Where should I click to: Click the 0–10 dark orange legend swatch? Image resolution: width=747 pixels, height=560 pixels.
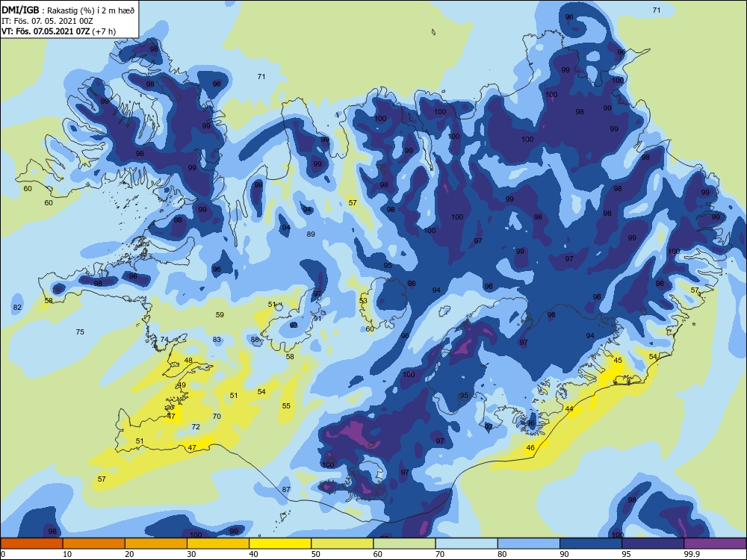point(31,544)
